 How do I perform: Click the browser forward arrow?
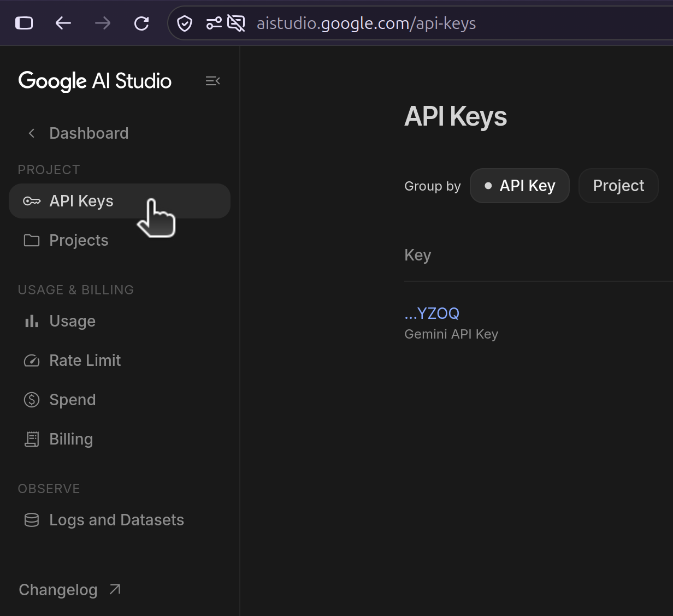pos(102,23)
